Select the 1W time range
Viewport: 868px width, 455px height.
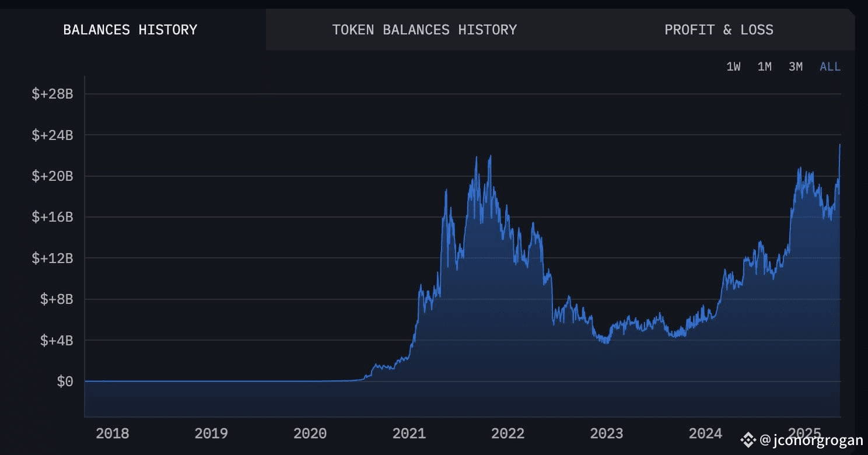[733, 66]
